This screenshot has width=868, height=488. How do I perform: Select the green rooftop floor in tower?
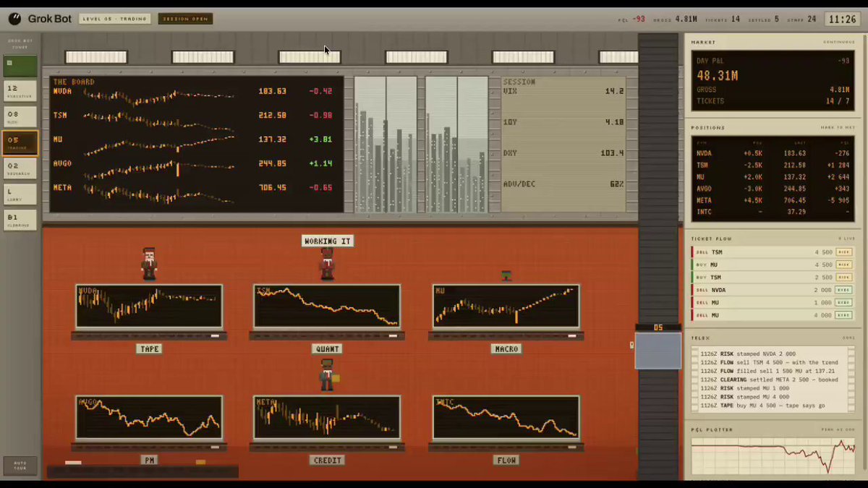20,66
